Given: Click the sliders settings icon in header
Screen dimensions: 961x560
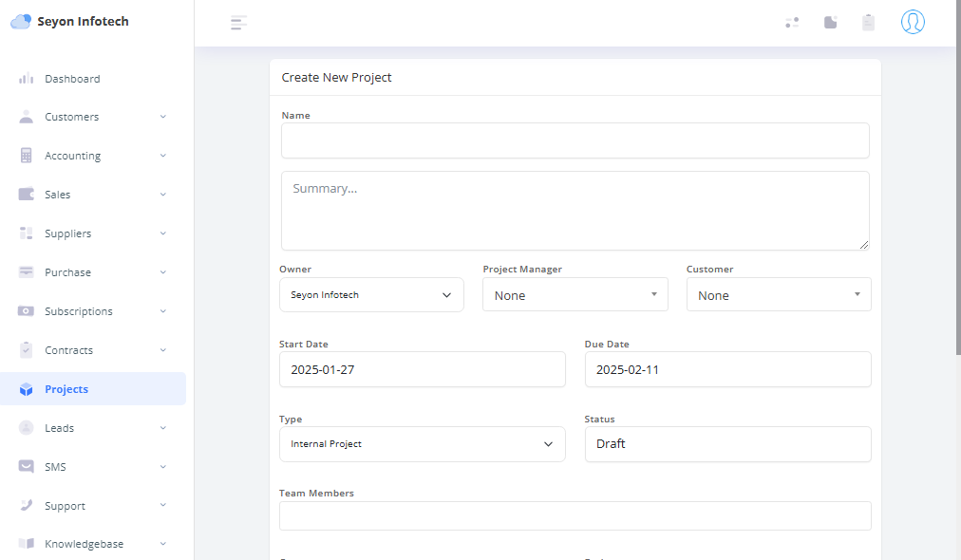Looking at the screenshot, I should click(x=792, y=23).
